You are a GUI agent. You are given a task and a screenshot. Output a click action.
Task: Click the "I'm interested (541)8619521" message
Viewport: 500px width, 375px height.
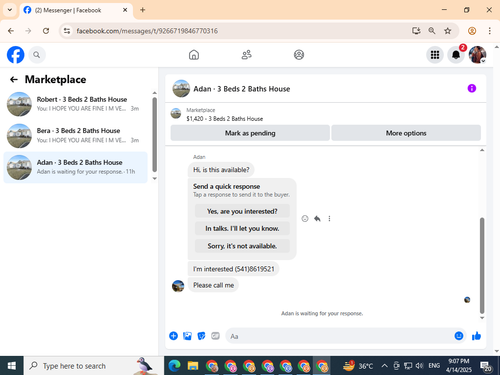click(233, 269)
